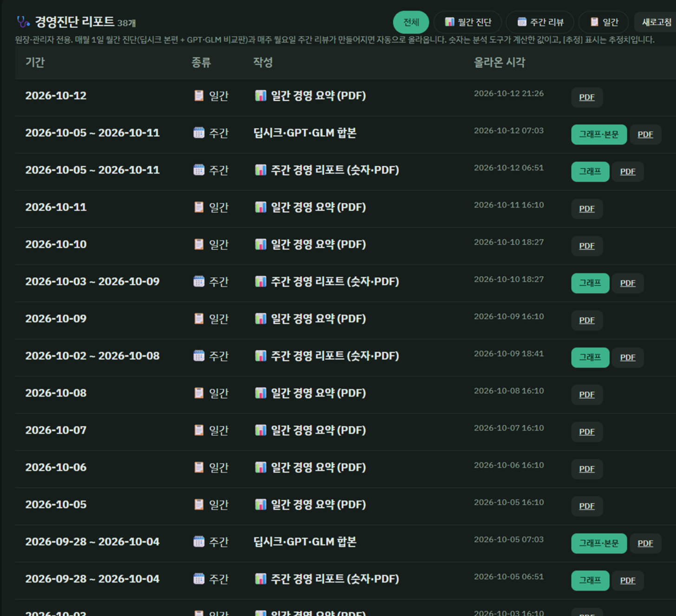Viewport: 676px width, 616px height.
Task: Click chart icon on 2026-10-05 일간 경영 요약
Action: (260, 504)
